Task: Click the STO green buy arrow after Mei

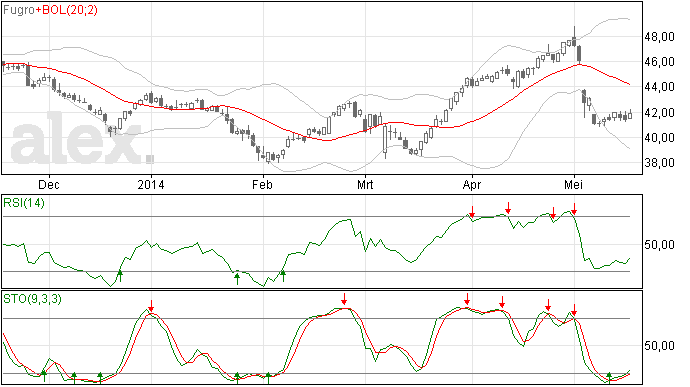Action: point(609,377)
